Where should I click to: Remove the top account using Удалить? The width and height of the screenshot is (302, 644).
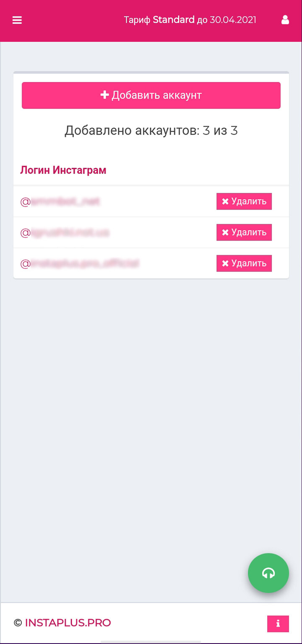coord(244,201)
